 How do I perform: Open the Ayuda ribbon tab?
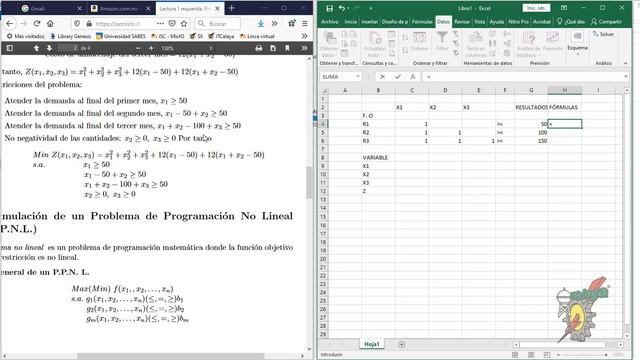497,22
